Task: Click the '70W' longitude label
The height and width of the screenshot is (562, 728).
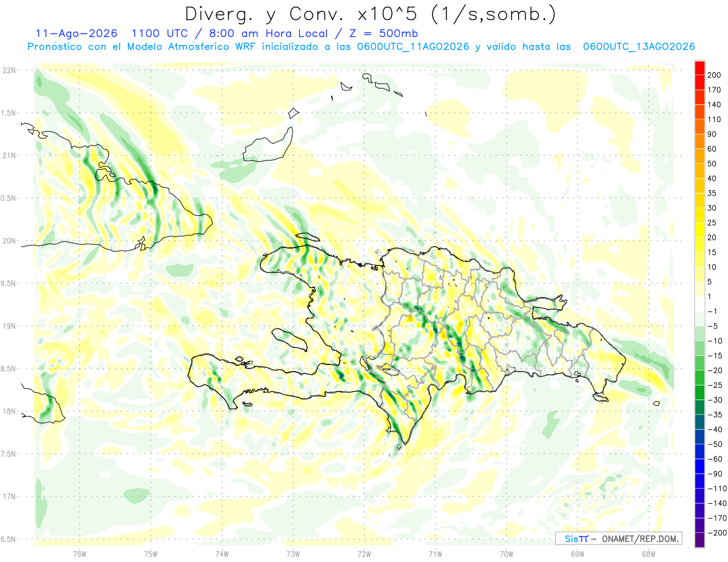Action: pos(507,554)
